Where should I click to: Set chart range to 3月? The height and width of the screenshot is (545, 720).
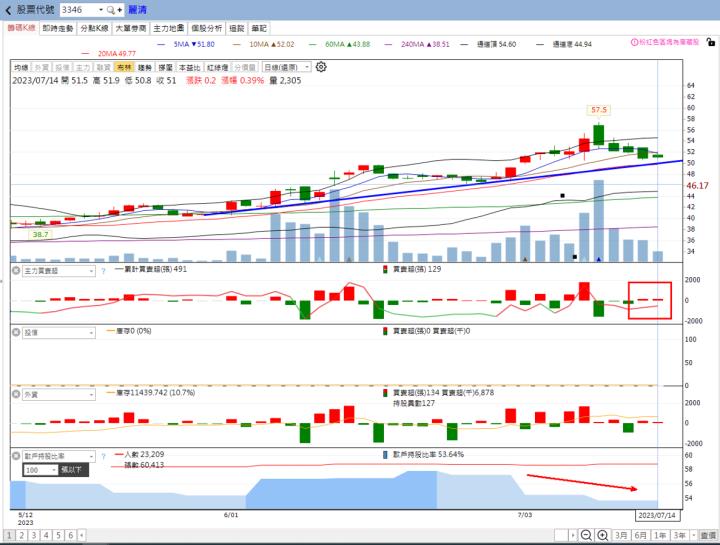[621, 535]
